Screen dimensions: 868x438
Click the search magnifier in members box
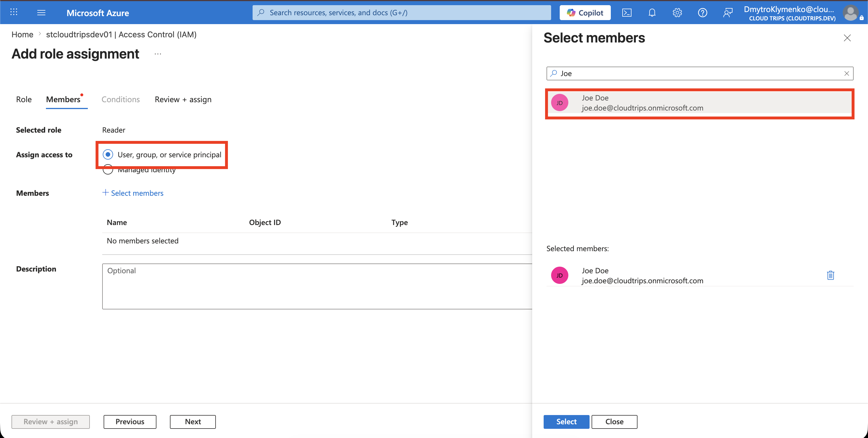click(554, 73)
